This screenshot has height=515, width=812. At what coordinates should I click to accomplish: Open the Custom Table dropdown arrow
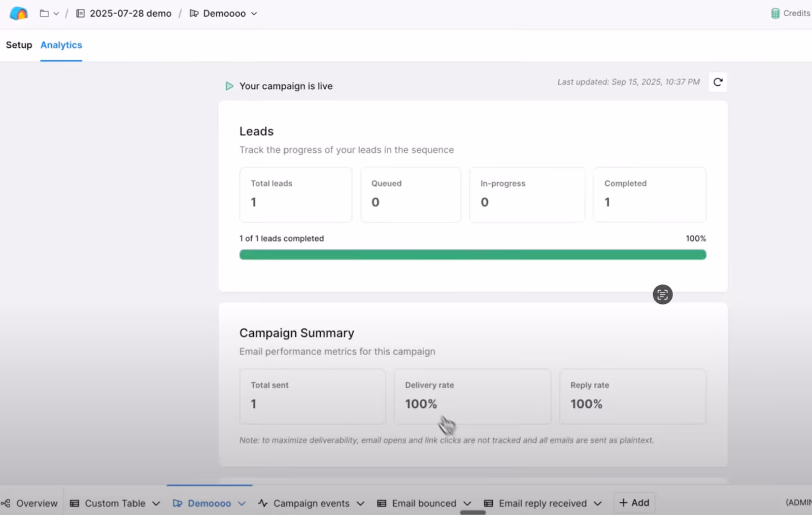tap(156, 503)
